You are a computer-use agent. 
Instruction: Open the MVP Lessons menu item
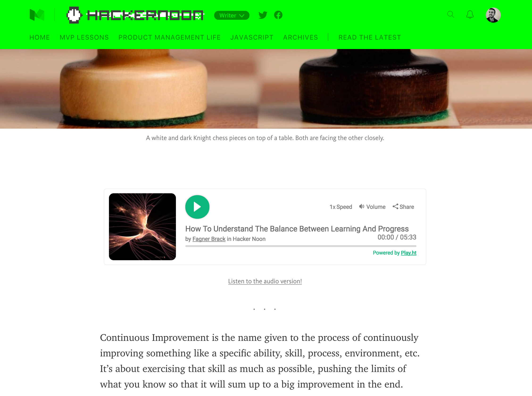point(84,37)
